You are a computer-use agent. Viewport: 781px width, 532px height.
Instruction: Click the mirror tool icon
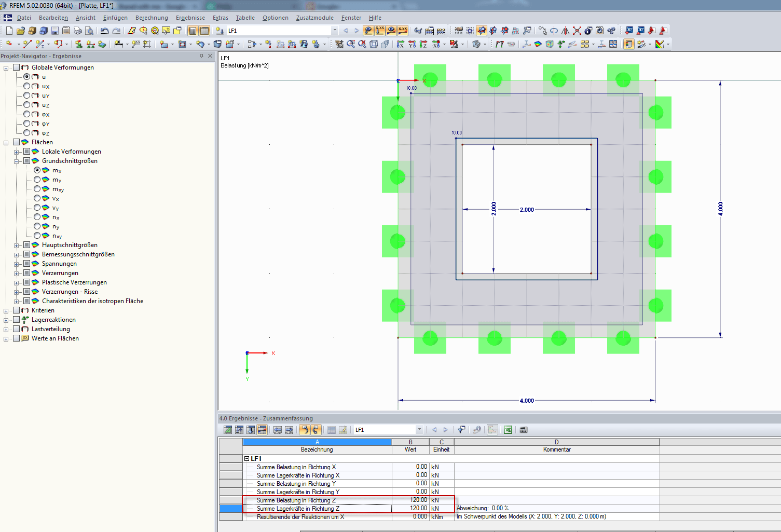tap(566, 31)
